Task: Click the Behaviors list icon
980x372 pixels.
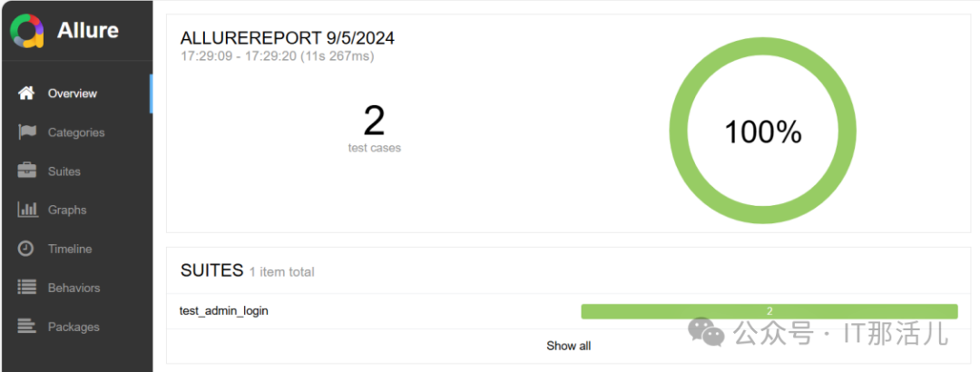Action: point(26,288)
